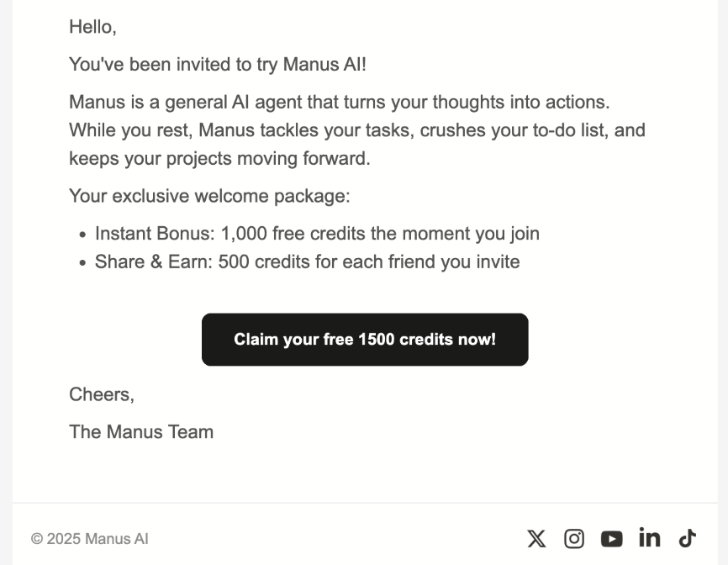This screenshot has width=728, height=565.
Task: Click the YouTube play button icon
Action: (611, 538)
